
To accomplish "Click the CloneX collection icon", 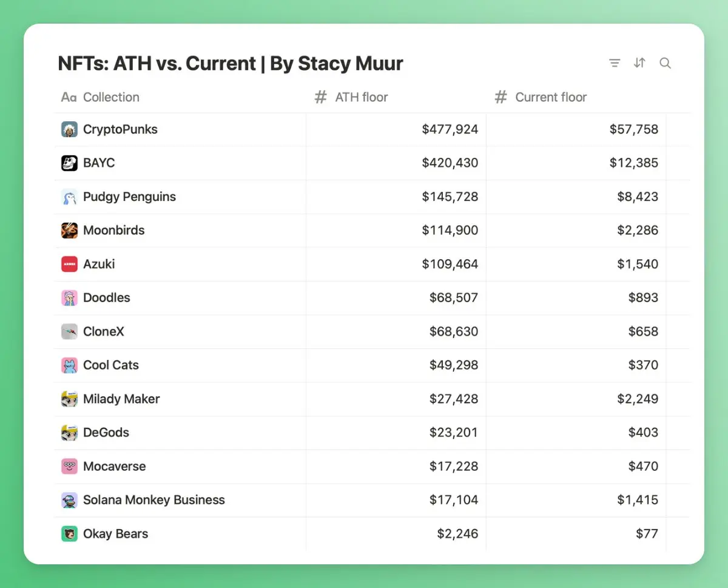I will [69, 331].
